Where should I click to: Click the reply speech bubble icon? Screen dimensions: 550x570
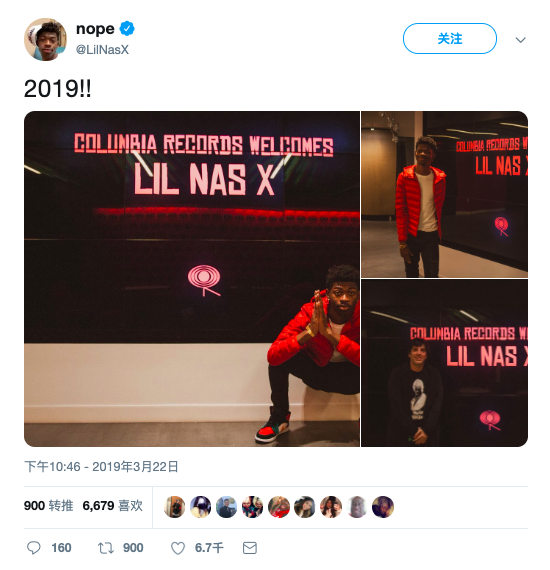34,547
